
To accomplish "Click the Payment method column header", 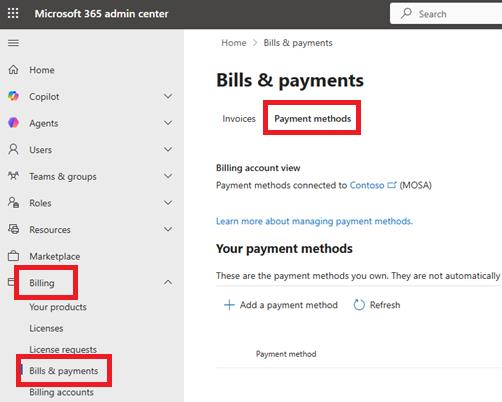I will (286, 354).
